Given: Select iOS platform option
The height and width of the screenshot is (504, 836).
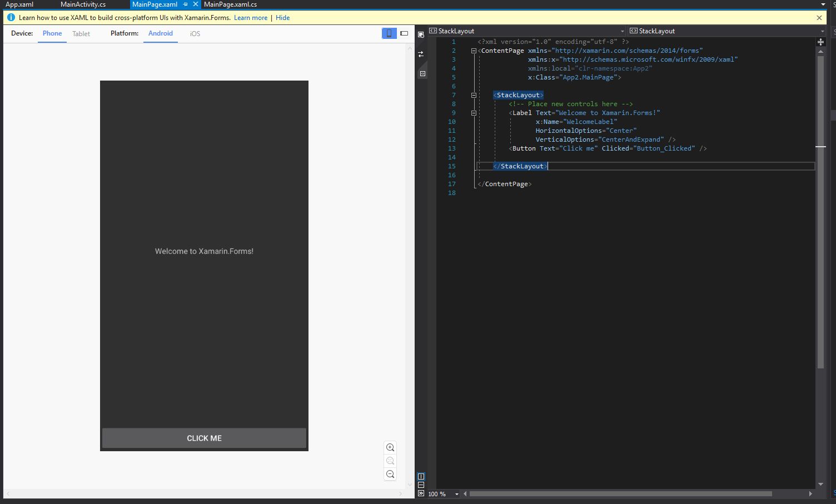Looking at the screenshot, I should click(x=195, y=34).
